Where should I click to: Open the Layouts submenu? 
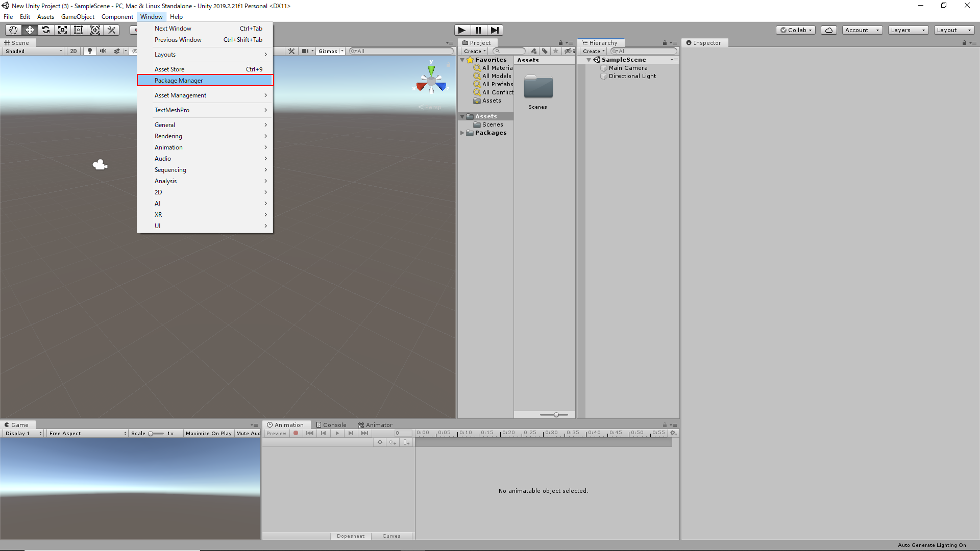coord(205,54)
